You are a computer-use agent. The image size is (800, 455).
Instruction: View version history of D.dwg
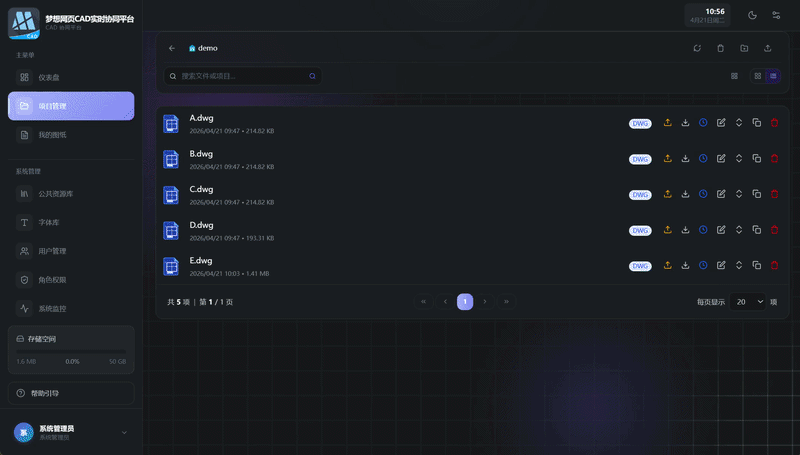tap(703, 230)
